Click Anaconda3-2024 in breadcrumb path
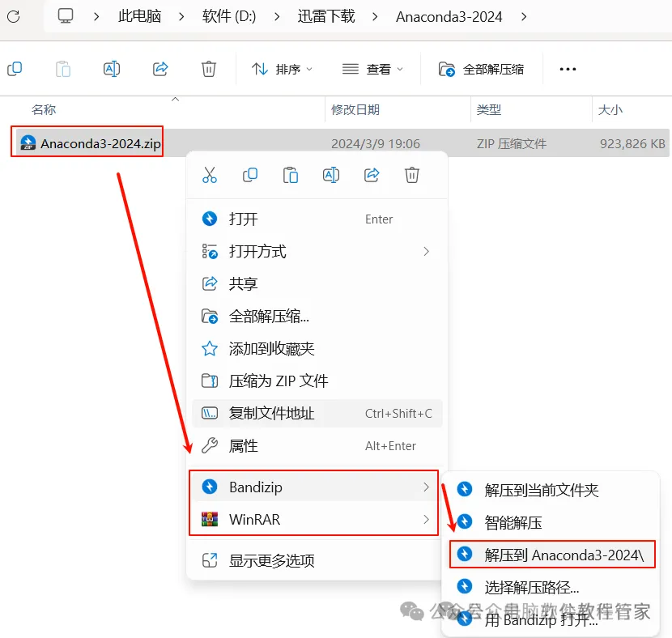The height and width of the screenshot is (638, 672). (x=449, y=17)
